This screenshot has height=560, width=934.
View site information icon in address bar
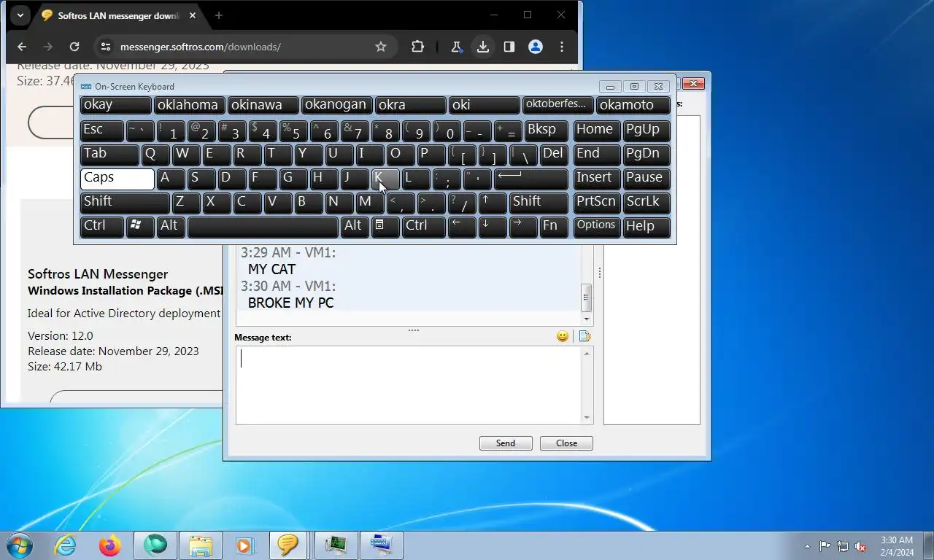[x=106, y=47]
